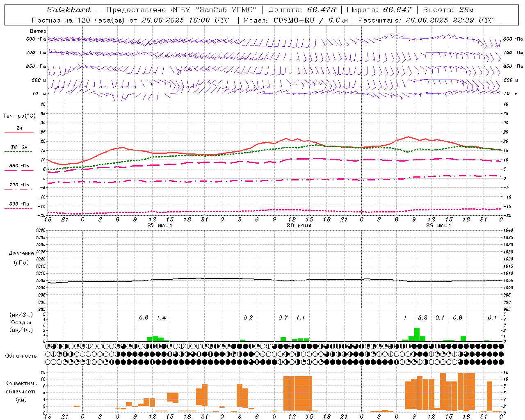Click the precipitation value 0.9
The height and width of the screenshot is (420, 525).
click(457, 318)
